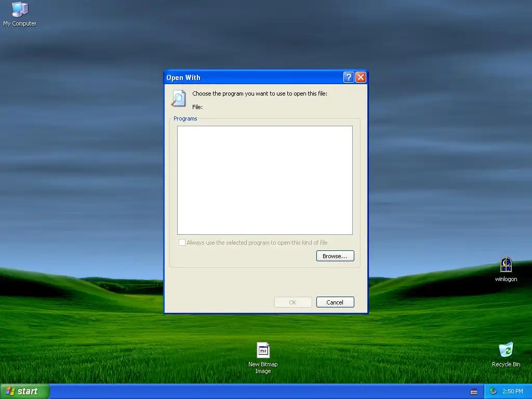Viewport: 532px width, 399px height.
Task: Click the greyed-out OK button
Action: click(x=293, y=302)
